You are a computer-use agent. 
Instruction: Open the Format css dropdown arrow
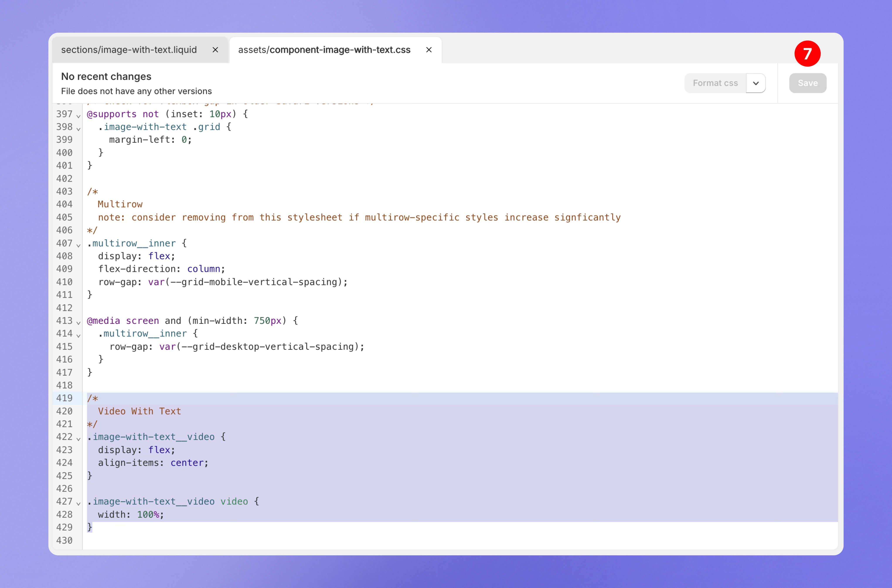click(x=756, y=83)
